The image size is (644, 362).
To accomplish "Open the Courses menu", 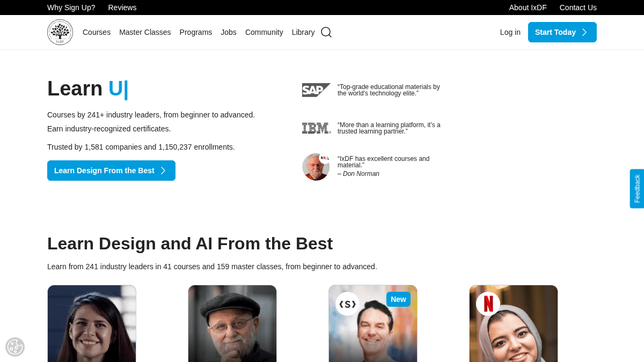I will [x=97, y=32].
